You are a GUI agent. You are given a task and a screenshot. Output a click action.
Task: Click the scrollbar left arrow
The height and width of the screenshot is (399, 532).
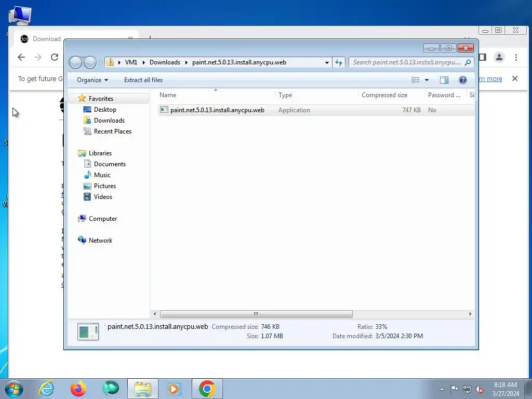click(155, 314)
